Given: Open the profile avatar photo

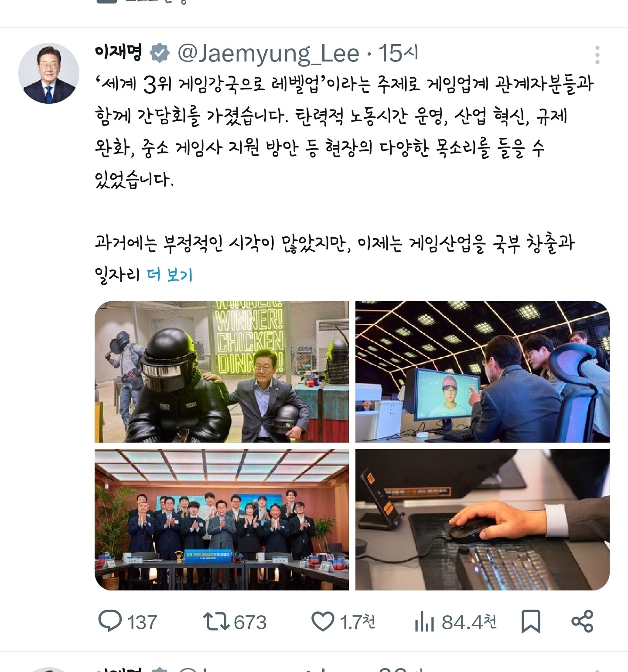Looking at the screenshot, I should click(x=49, y=73).
